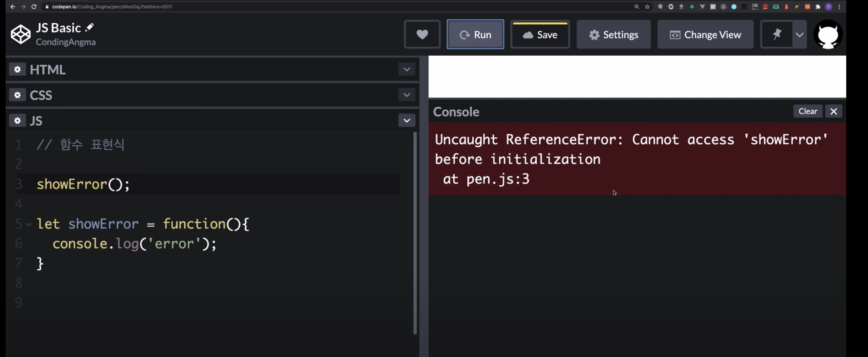868x357 pixels.
Task: Run the pen code
Action: coord(475,34)
